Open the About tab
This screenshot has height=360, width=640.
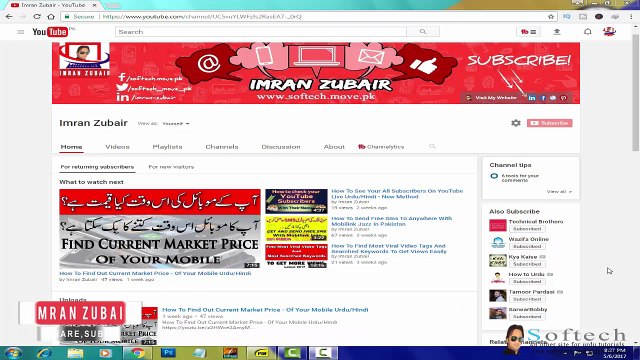pyautogui.click(x=334, y=147)
